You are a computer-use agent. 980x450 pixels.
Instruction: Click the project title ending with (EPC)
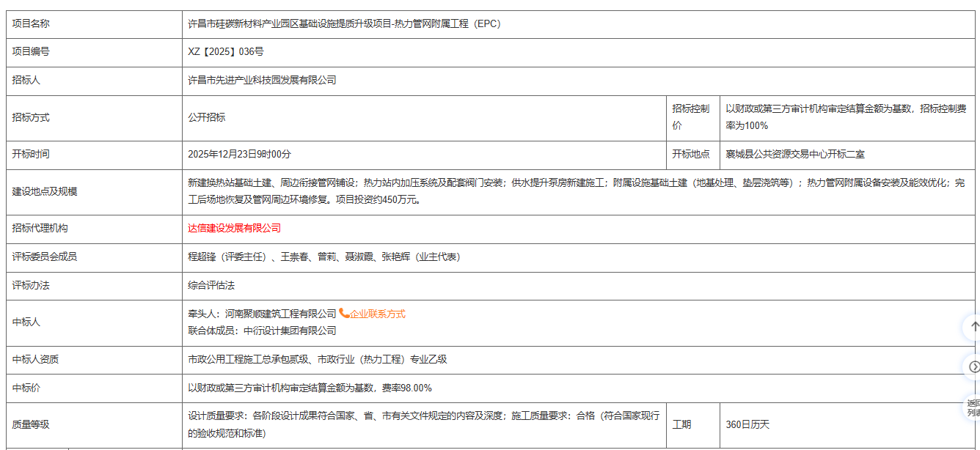point(344,23)
